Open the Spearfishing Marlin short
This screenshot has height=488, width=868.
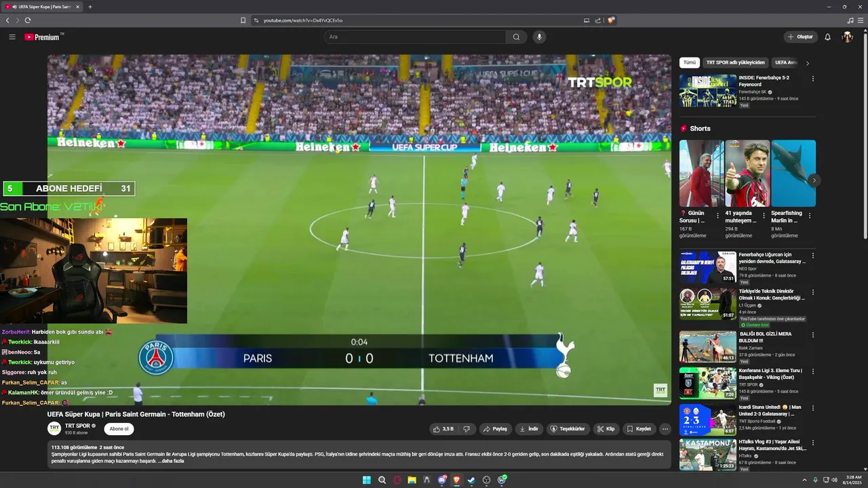793,174
